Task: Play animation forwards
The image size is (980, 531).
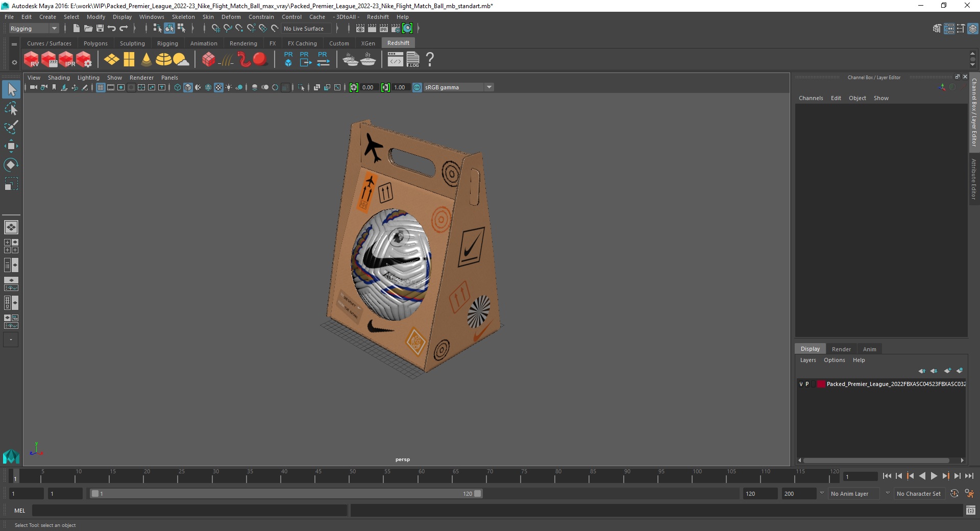Action: click(934, 476)
